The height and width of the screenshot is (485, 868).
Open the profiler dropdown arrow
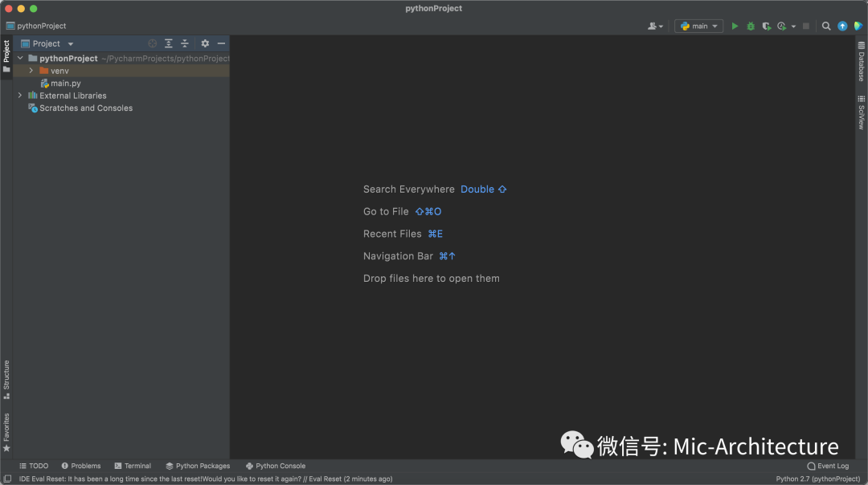point(793,26)
